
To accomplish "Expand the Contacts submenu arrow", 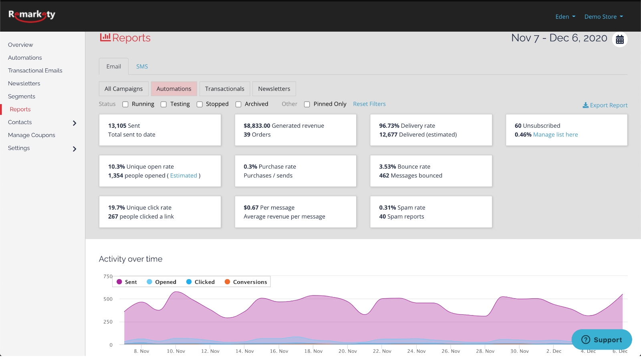I will 75,123.
